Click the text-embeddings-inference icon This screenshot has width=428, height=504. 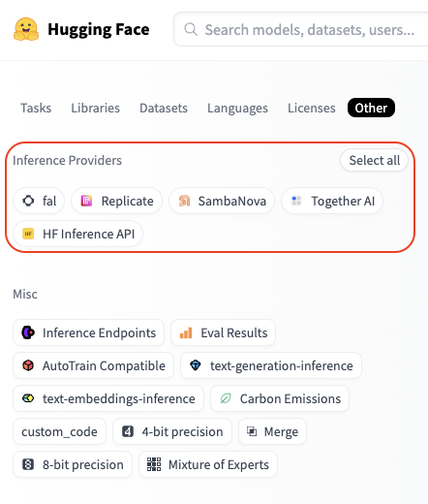pos(28,398)
